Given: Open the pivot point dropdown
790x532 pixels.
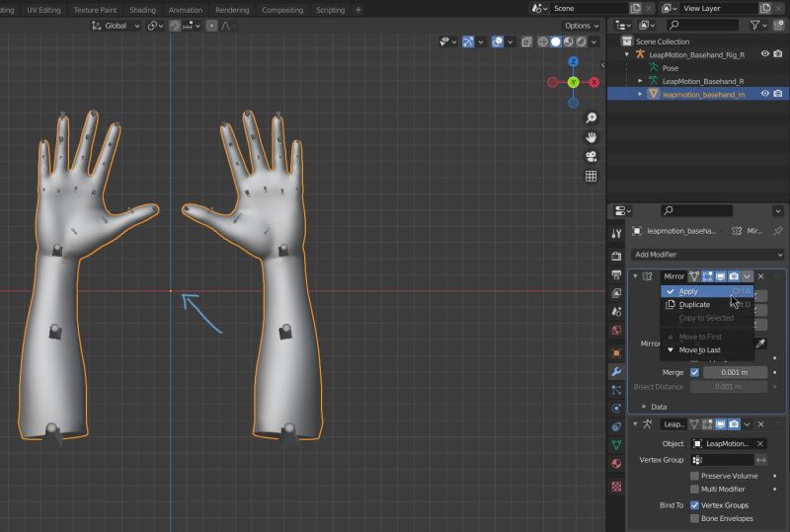Looking at the screenshot, I should pos(155,26).
